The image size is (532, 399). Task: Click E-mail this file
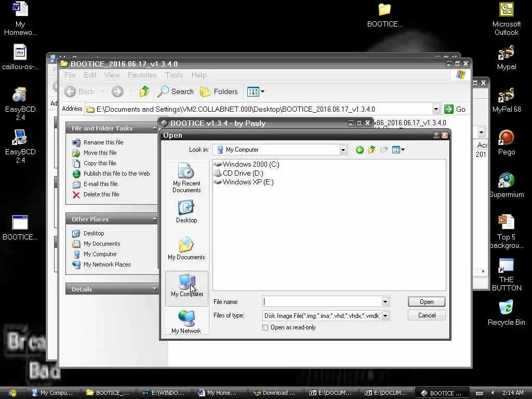[x=101, y=184]
